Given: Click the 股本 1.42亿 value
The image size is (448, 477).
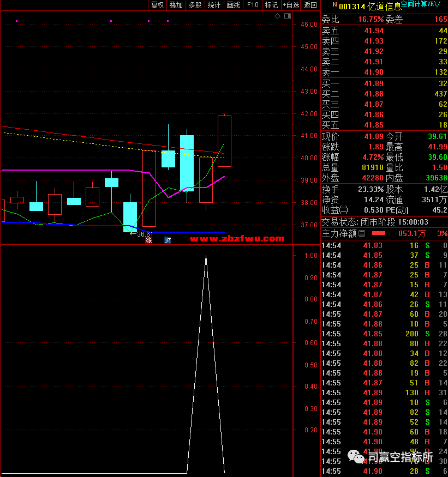Looking at the screenshot, I should (x=435, y=189).
